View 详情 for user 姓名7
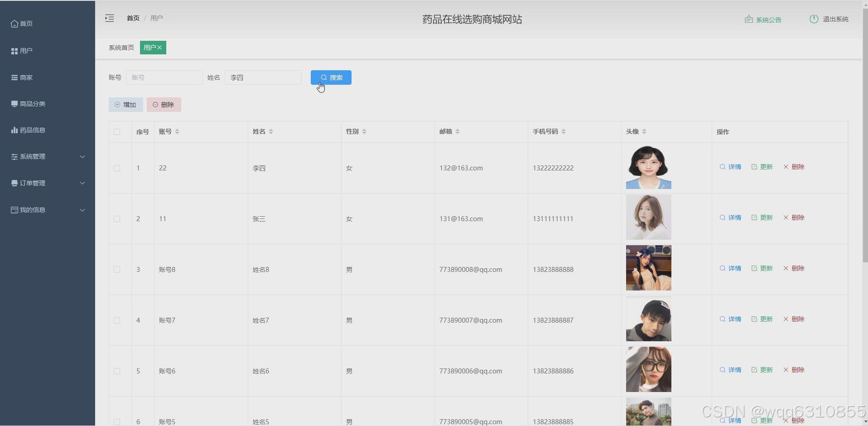The image size is (868, 426). tap(730, 319)
